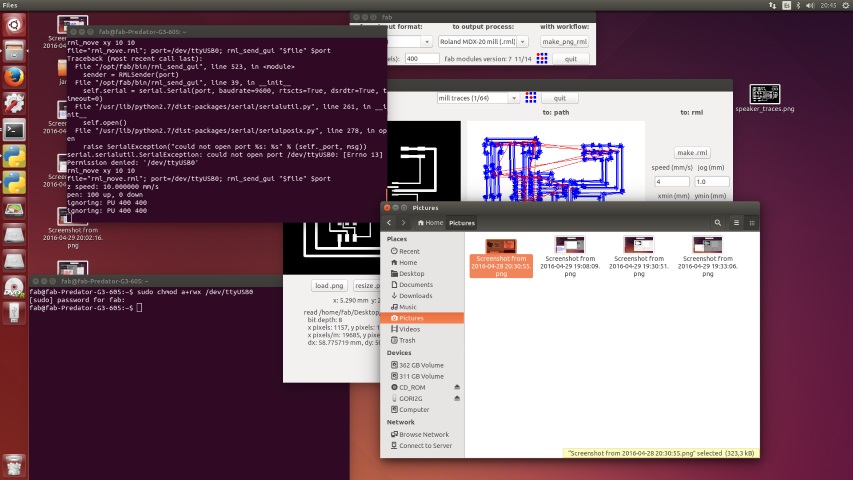This screenshot has height=480, width=853.
Task: Click the toolpath preview canvas
Action: pos(555,161)
